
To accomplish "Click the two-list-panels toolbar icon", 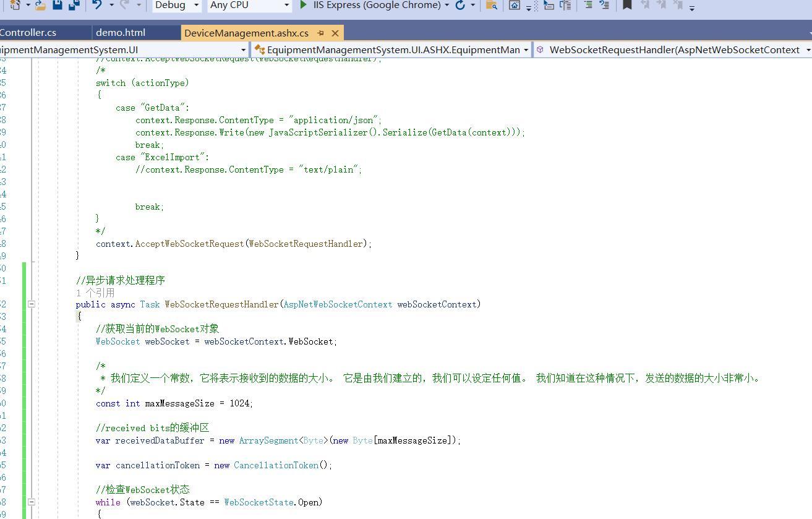I will [x=565, y=5].
